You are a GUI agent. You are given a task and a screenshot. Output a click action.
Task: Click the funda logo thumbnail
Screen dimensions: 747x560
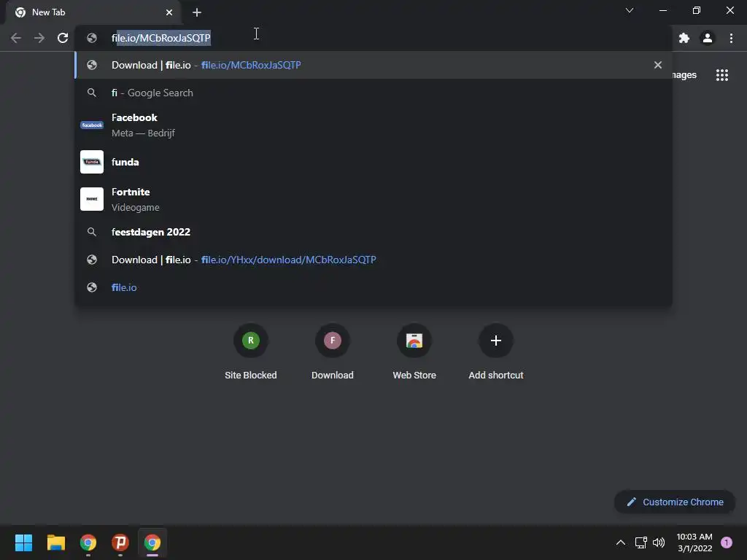click(92, 162)
